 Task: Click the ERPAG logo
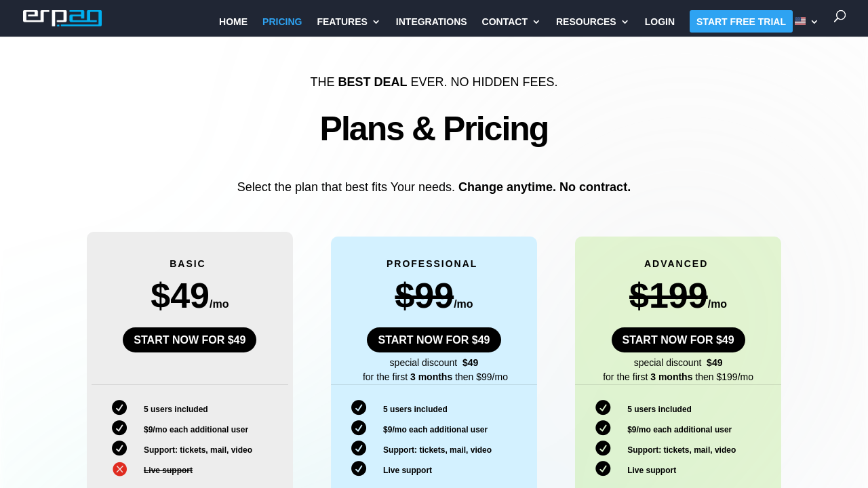tap(62, 18)
